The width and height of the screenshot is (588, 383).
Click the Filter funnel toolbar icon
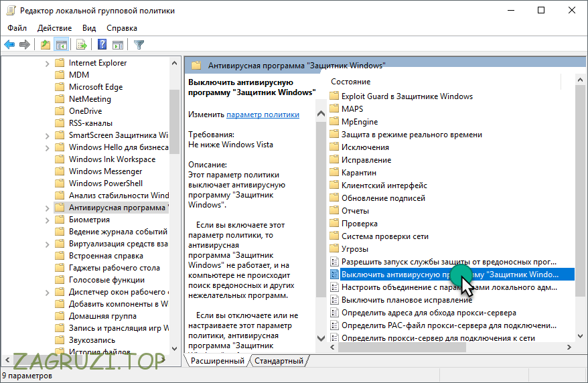click(x=139, y=45)
